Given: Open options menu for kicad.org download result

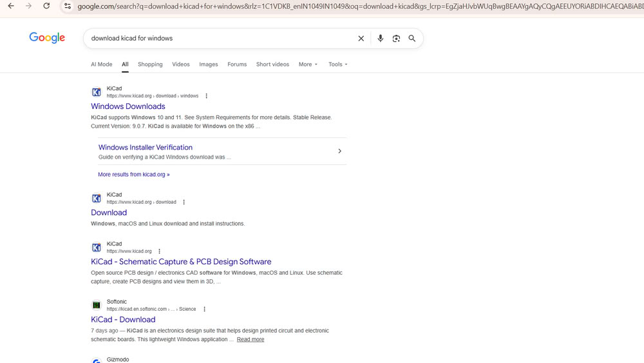Looking at the screenshot, I should [184, 202].
